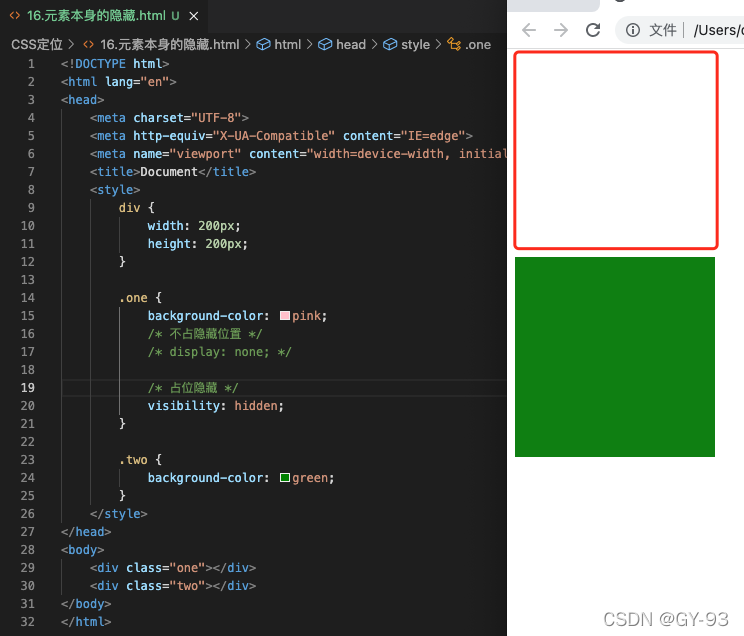Click the site info icon in address bar
The height and width of the screenshot is (636, 744).
632,30
